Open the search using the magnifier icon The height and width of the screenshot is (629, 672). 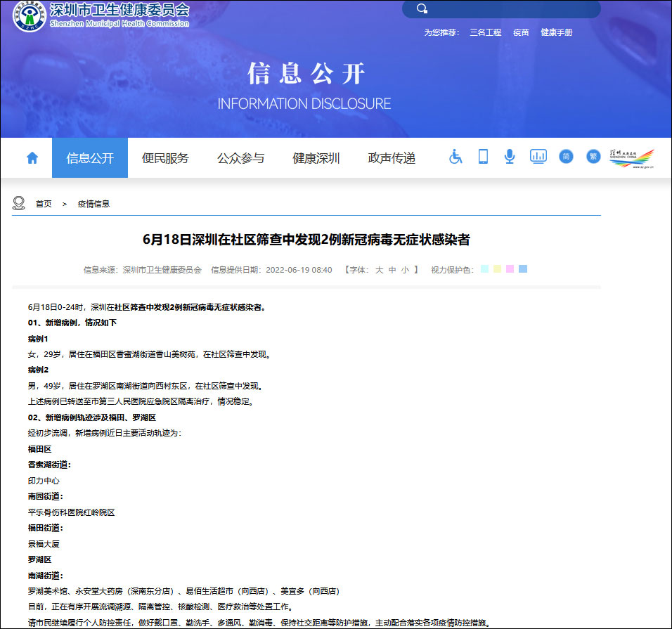click(x=422, y=9)
